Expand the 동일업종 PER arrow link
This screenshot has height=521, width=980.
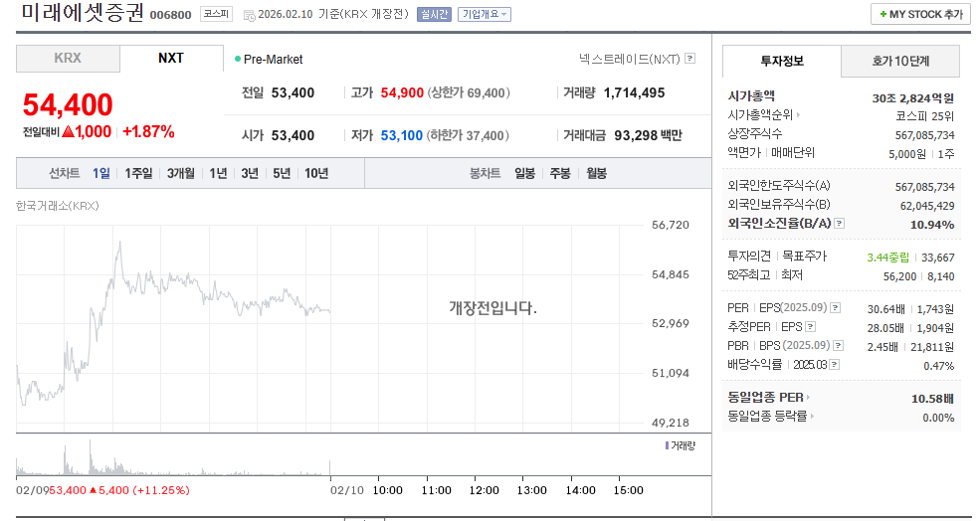pyautogui.click(x=809, y=398)
